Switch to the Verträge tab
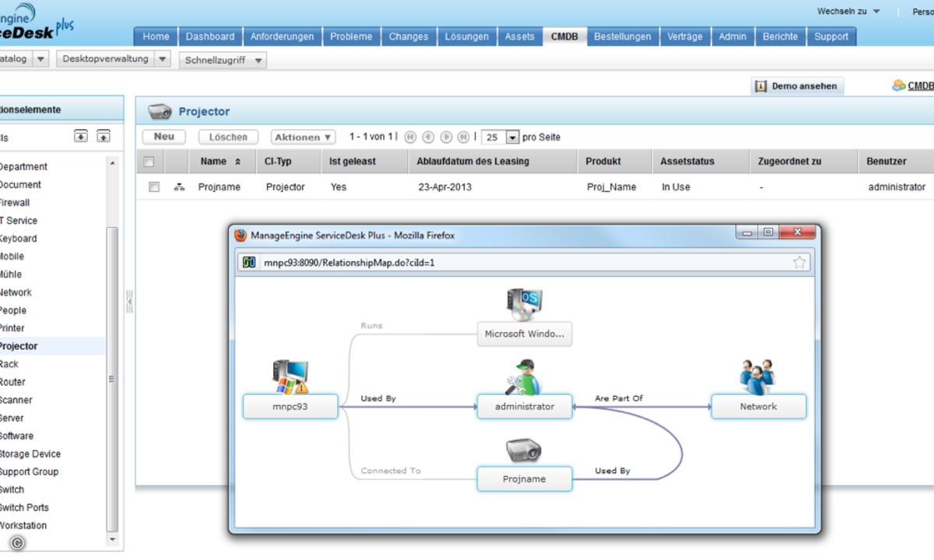The image size is (934, 560). [685, 37]
